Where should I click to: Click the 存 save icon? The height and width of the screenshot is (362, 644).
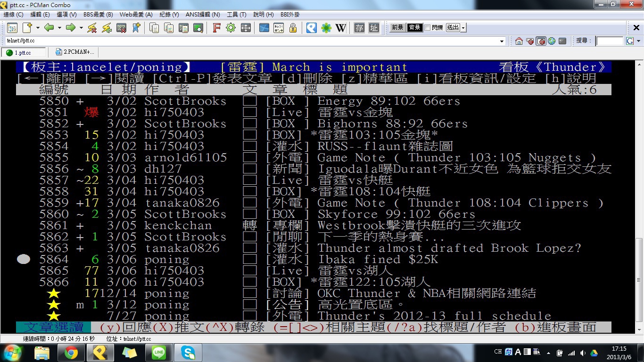pyautogui.click(x=360, y=28)
